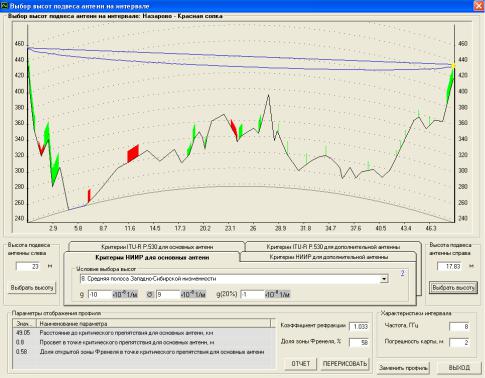
Task: Click left Выбрать высоту button
Action: pyautogui.click(x=32, y=288)
